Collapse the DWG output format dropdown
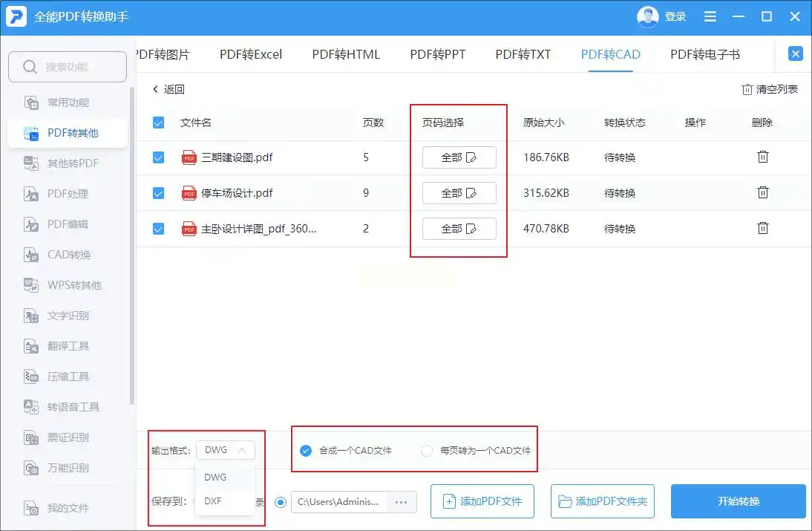Image resolution: width=812 pixels, height=531 pixels. pyautogui.click(x=226, y=450)
